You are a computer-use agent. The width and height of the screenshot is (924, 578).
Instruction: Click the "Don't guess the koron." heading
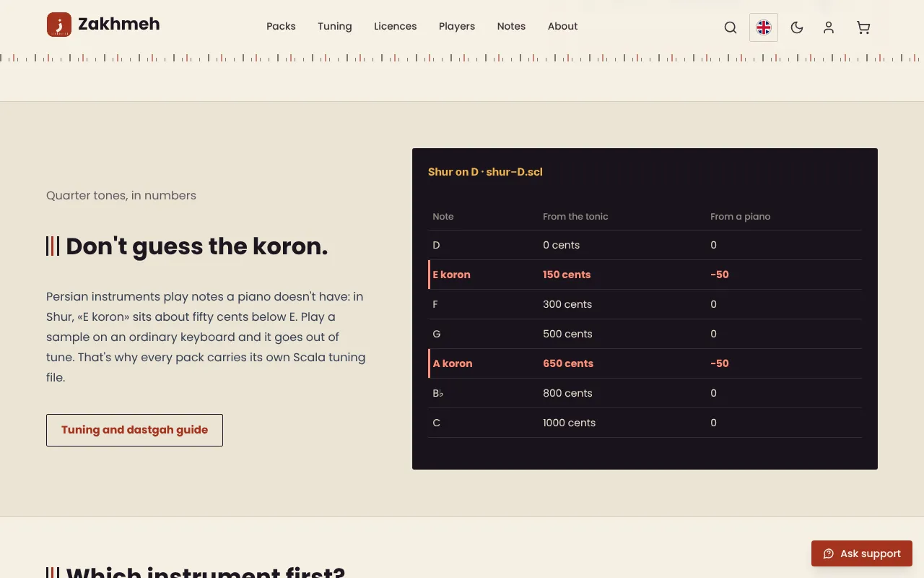(196, 246)
